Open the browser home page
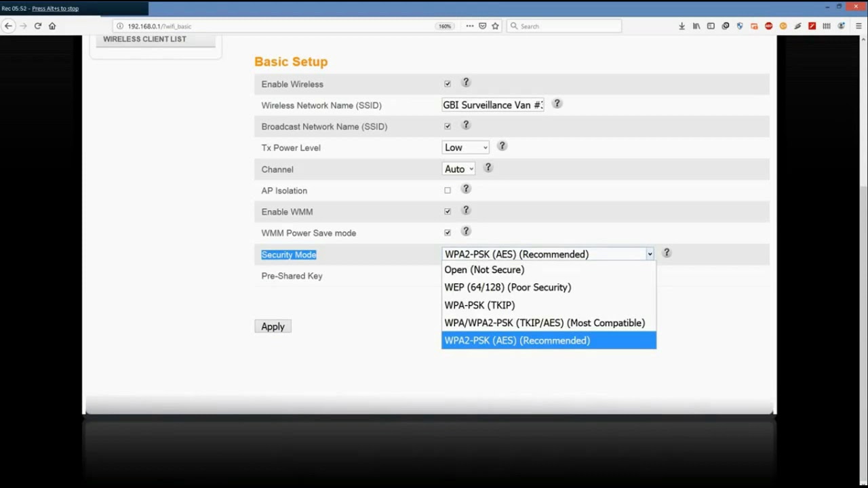This screenshot has height=488, width=868. [52, 26]
